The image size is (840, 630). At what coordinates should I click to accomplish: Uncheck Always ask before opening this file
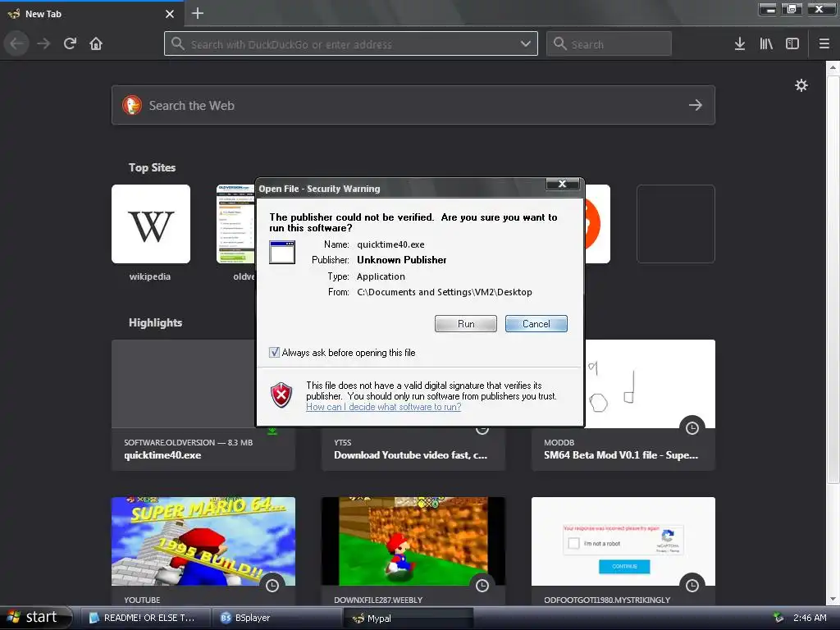pyautogui.click(x=274, y=353)
